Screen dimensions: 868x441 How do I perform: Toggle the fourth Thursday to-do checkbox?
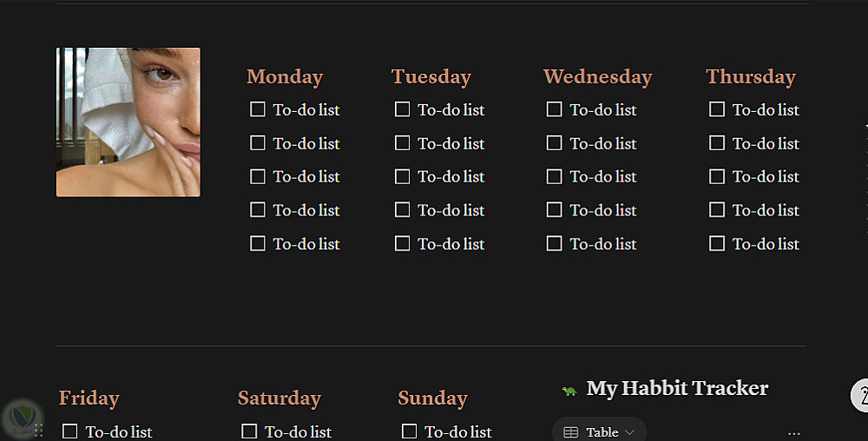pyautogui.click(x=717, y=210)
